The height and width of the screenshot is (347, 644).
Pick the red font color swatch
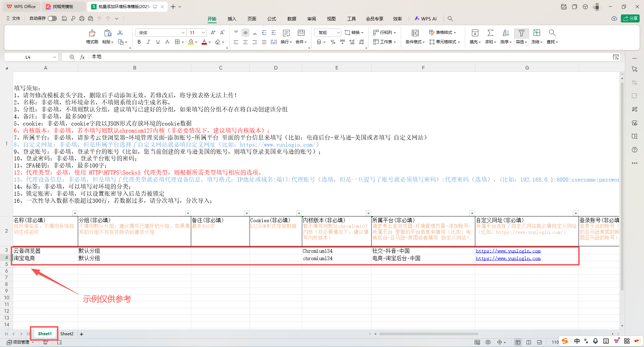[x=204, y=44]
